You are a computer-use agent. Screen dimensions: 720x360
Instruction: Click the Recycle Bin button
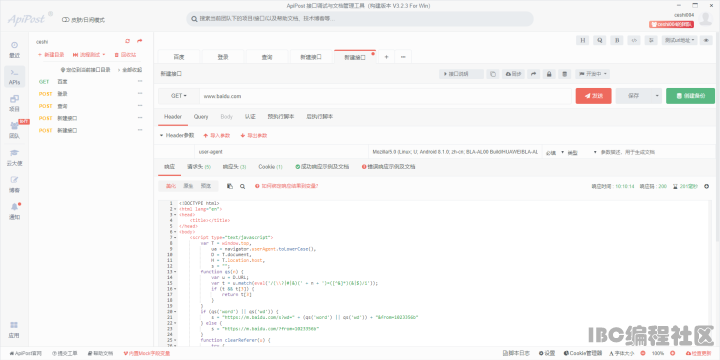(x=125, y=55)
